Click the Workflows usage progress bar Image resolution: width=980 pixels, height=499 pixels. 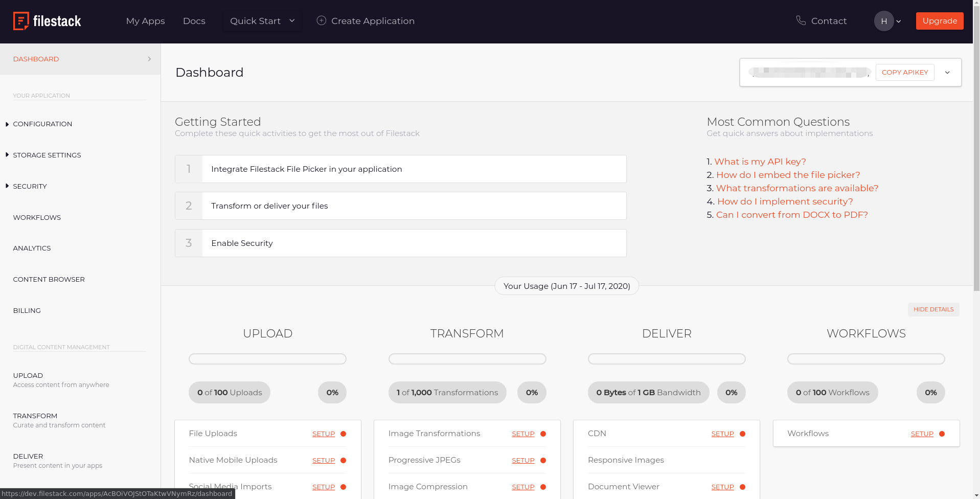click(x=866, y=359)
